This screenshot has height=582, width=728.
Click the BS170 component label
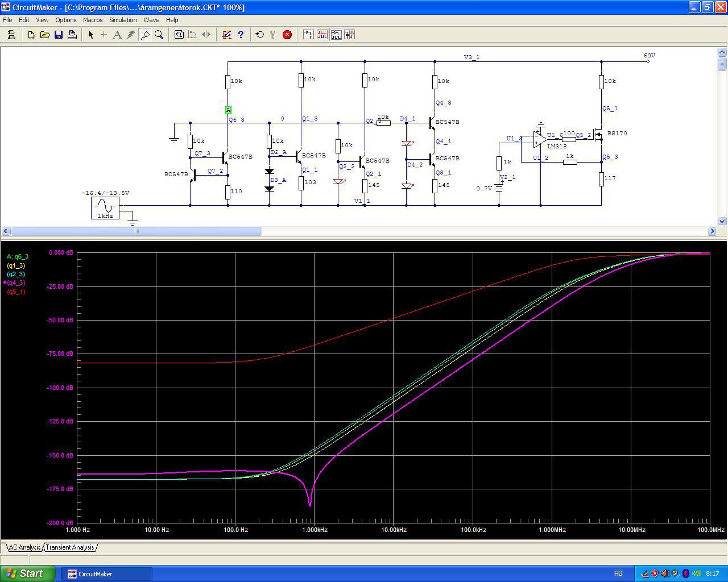pos(617,134)
